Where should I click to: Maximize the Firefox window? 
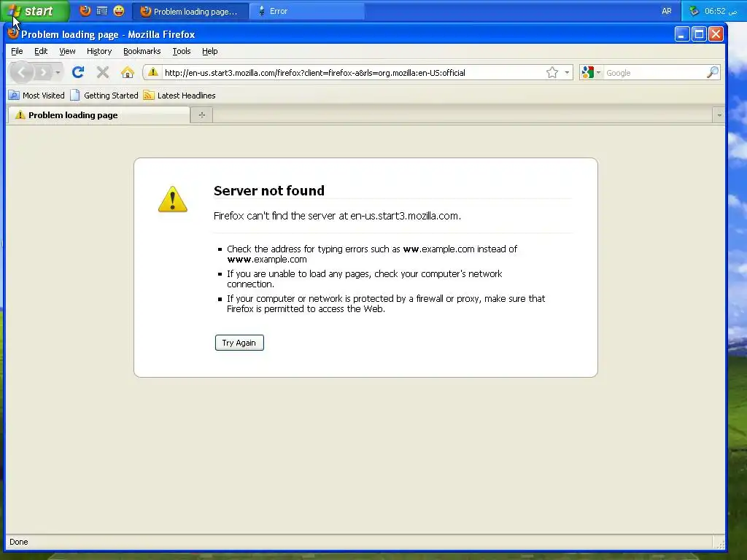699,34
